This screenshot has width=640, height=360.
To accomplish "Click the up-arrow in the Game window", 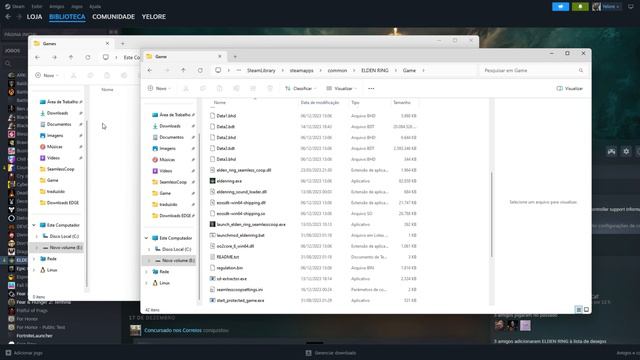I will coord(183,70).
